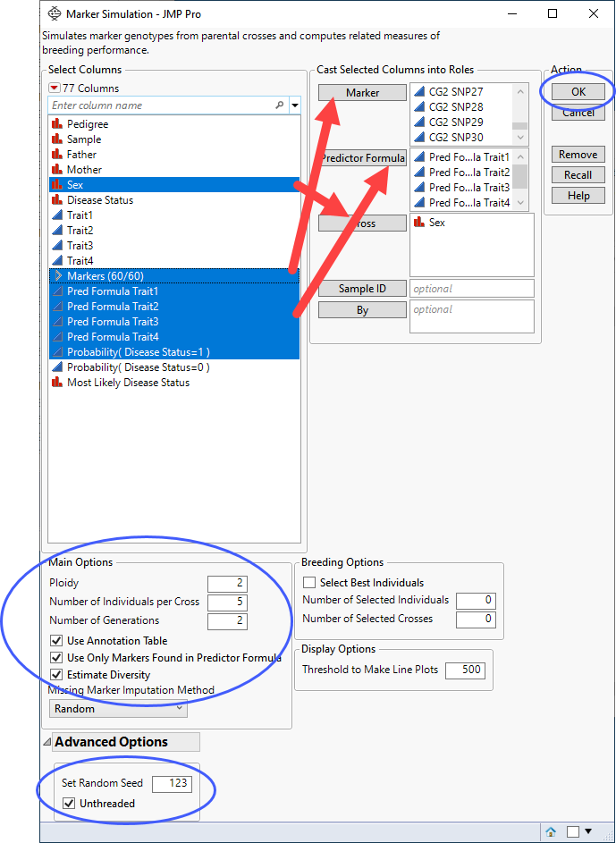Toggle Use Annotation Table checkbox
616x843 pixels.
(x=56, y=641)
